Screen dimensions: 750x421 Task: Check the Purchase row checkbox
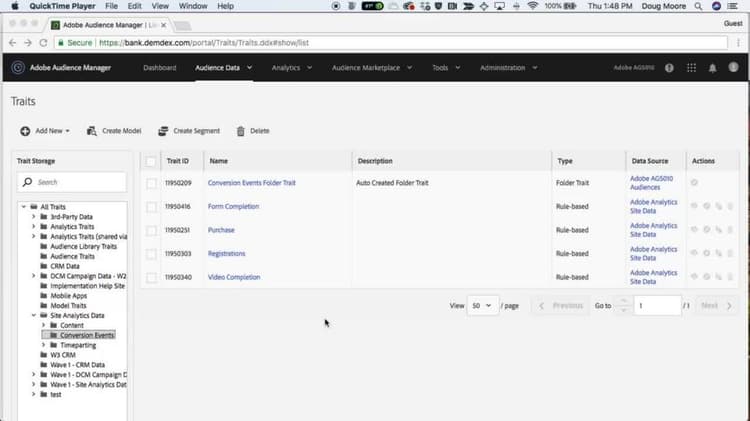tap(151, 230)
